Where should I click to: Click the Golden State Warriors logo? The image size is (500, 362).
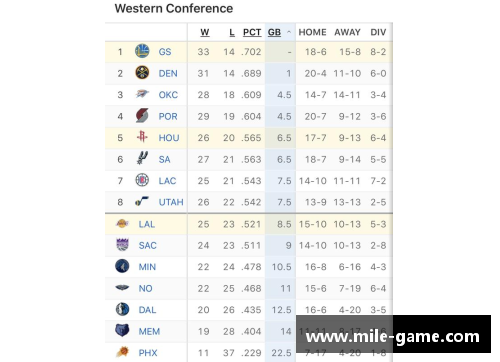142,51
